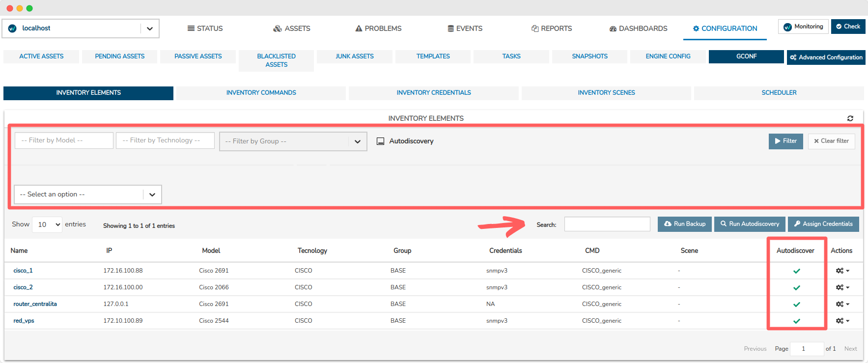The width and height of the screenshot is (868, 363).
Task: Focus the Filter by Technology field
Action: 165,140
